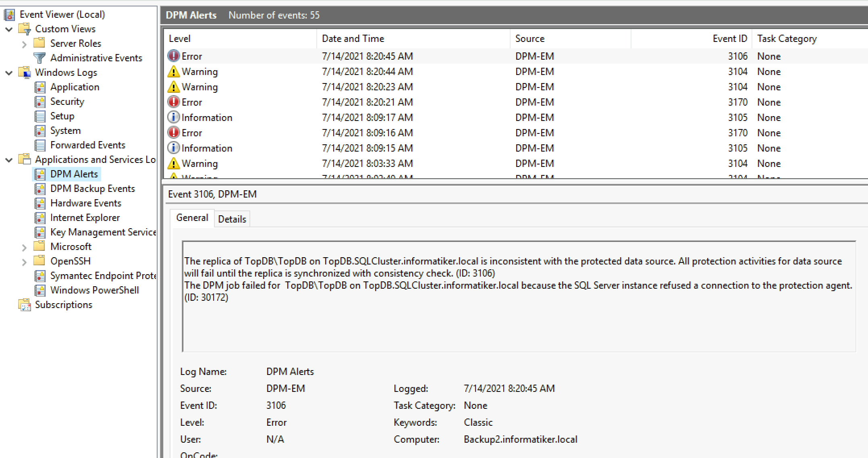Viewport: 868px width, 458px height.
Task: Expand the Server Roles node
Action: [24, 44]
